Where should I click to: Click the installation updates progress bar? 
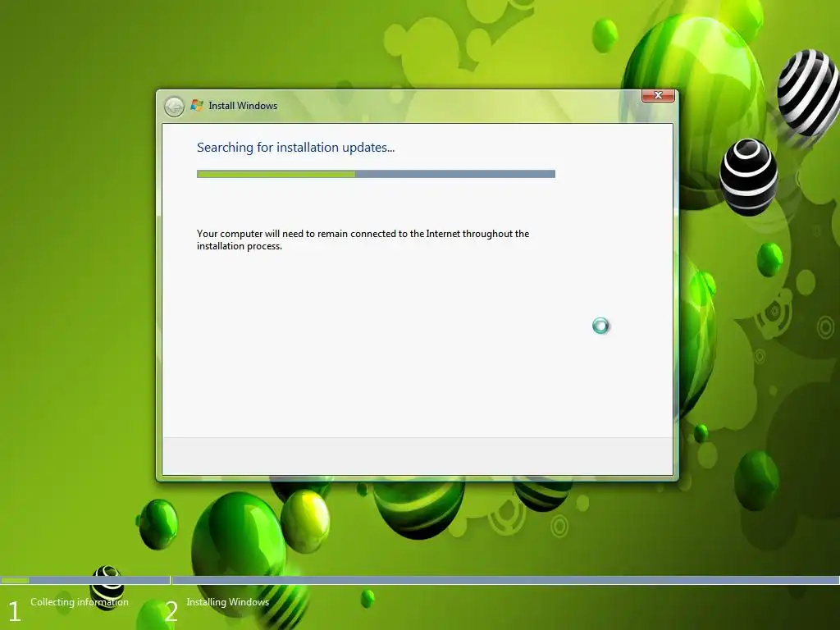click(x=376, y=174)
